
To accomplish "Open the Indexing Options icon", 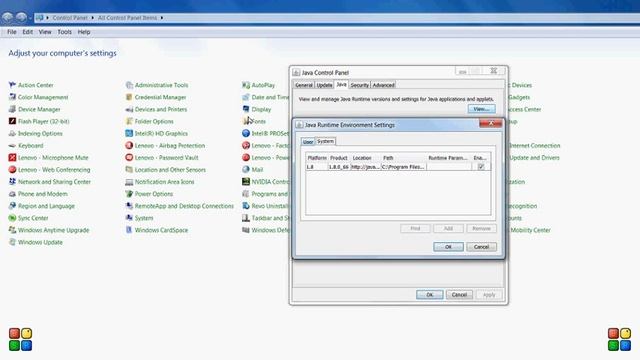I will point(12,133).
